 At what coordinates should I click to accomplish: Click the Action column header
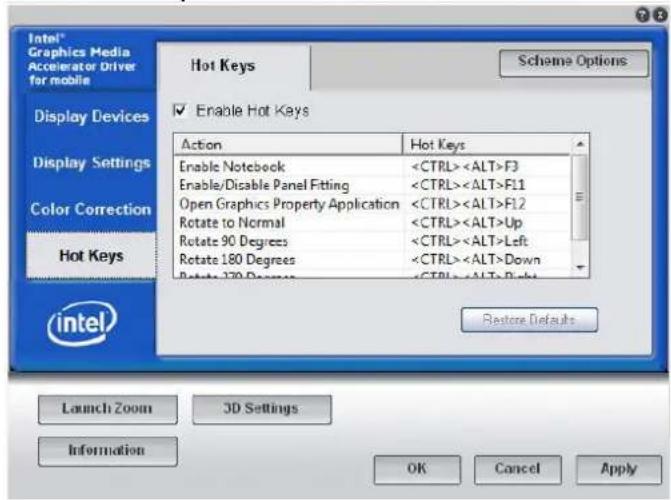click(288, 144)
